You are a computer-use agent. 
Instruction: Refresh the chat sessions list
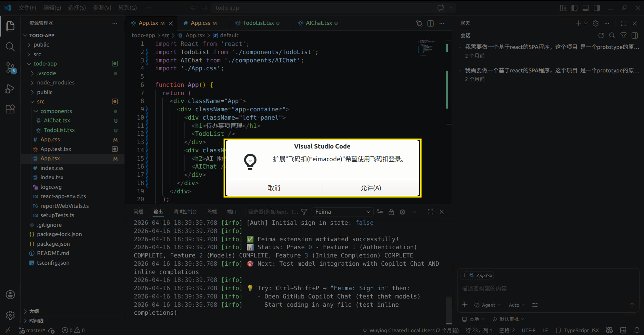[x=601, y=35]
